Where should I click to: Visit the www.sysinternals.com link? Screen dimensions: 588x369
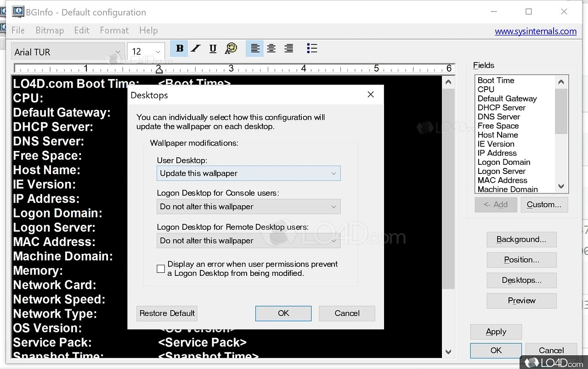[536, 31]
